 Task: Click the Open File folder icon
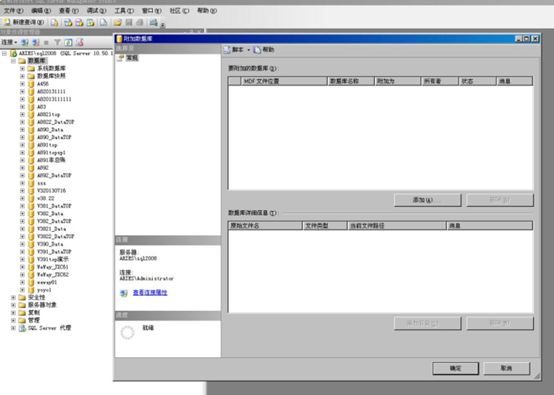coord(118,23)
